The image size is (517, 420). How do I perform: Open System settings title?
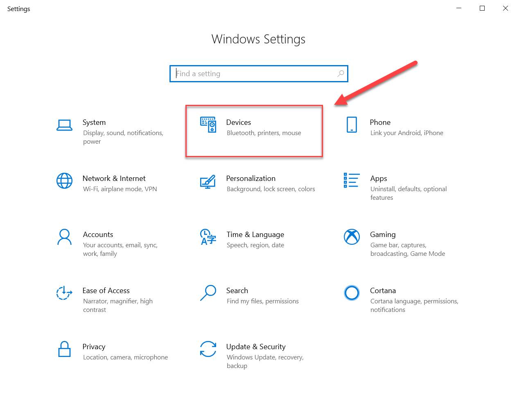(x=94, y=122)
